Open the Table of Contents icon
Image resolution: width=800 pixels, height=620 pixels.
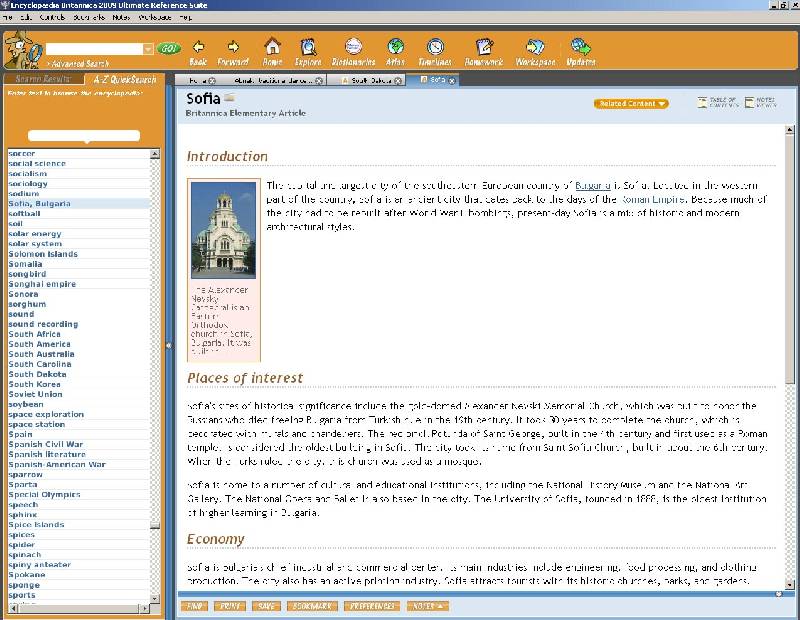[x=717, y=103]
